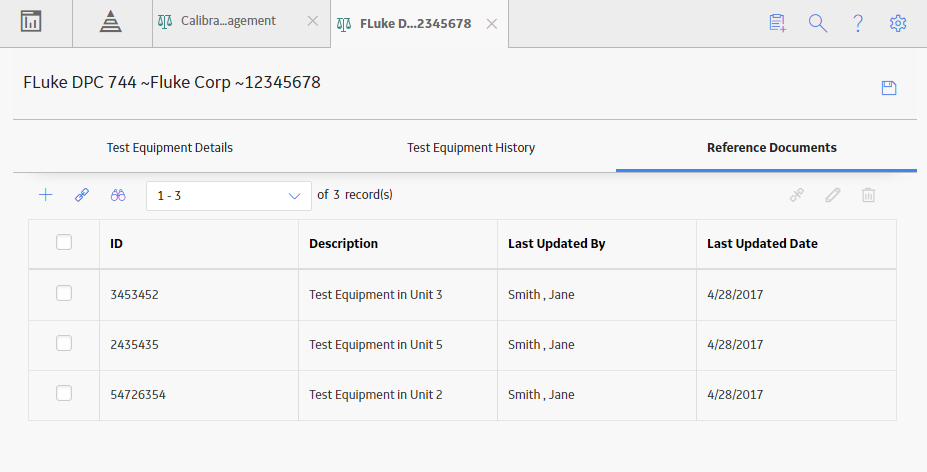927x472 pixels.
Task: Open the dashboard chart icon tab
Action: [x=31, y=21]
